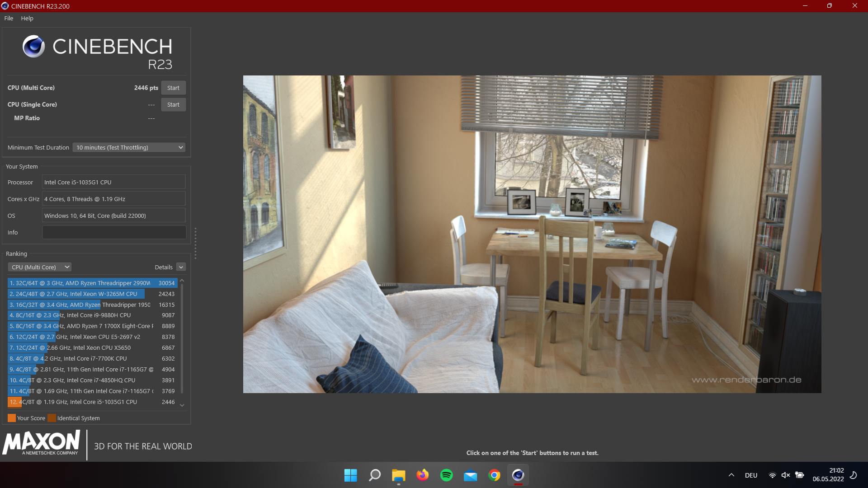
Task: Click the focus assist moon icon
Action: pyautogui.click(x=854, y=475)
